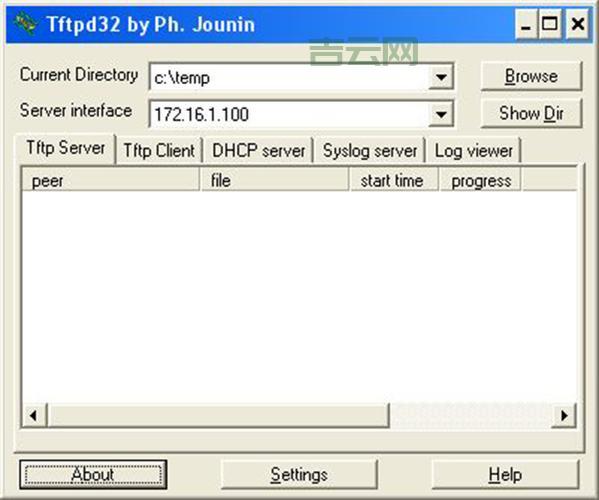Viewport: 599px width, 500px height.
Task: Switch to the Log viewer tab
Action: pyautogui.click(x=473, y=150)
